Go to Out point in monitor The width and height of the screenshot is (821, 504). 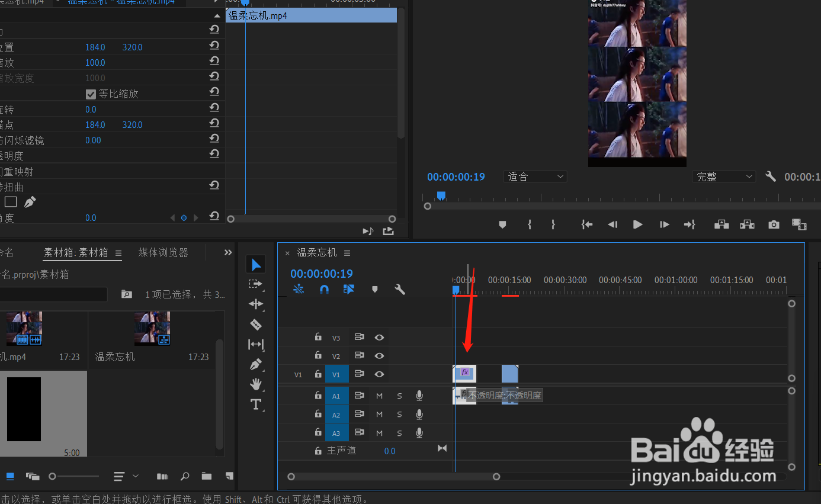(689, 224)
